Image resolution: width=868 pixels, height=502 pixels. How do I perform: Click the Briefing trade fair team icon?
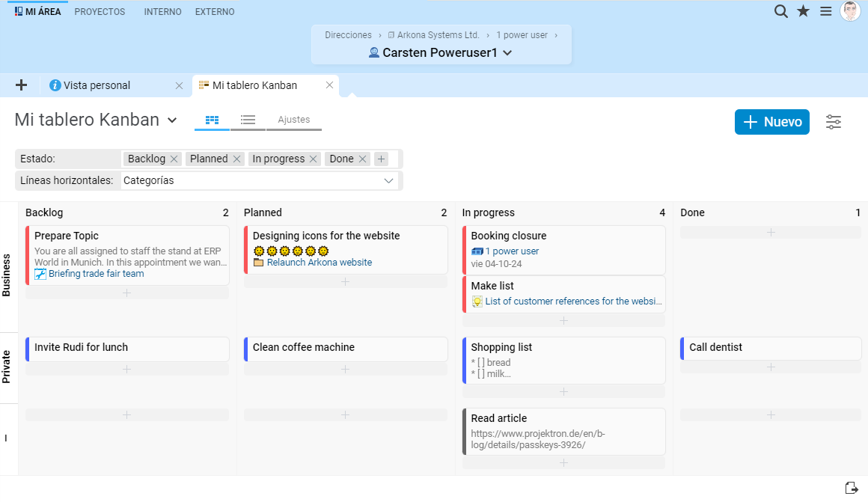tap(40, 274)
